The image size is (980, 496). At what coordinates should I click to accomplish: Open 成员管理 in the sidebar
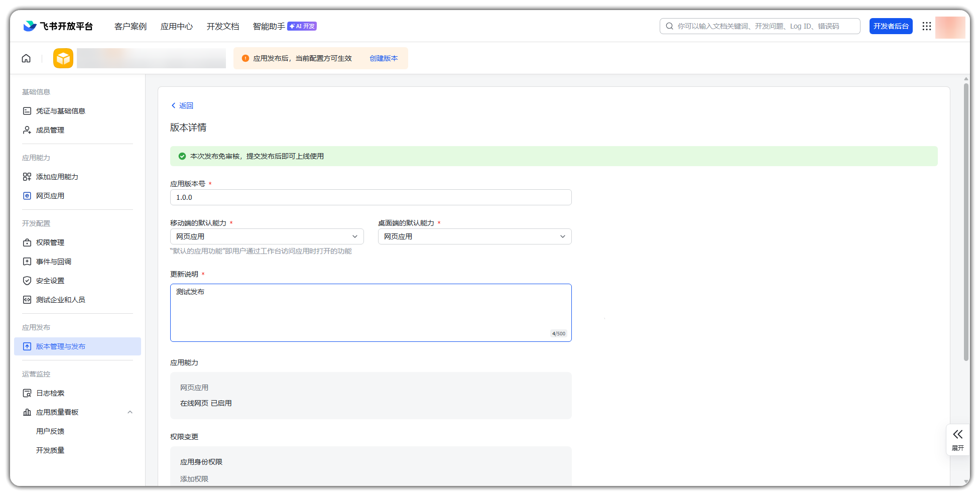tap(50, 130)
